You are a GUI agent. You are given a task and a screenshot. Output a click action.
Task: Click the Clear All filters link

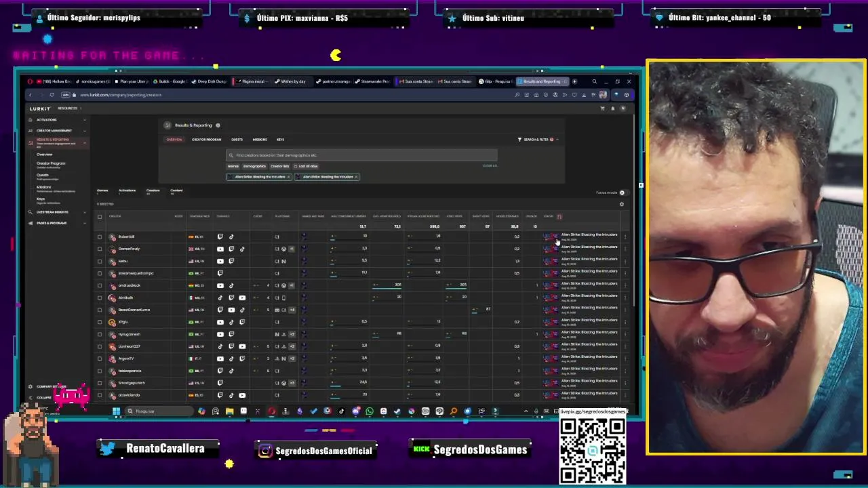[490, 166]
